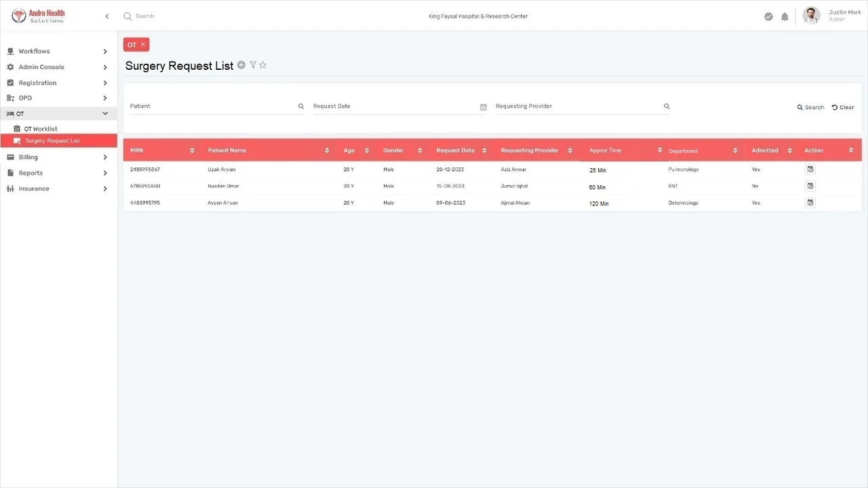Sort by Gender column arrows
The width and height of the screenshot is (868, 488).
point(420,150)
